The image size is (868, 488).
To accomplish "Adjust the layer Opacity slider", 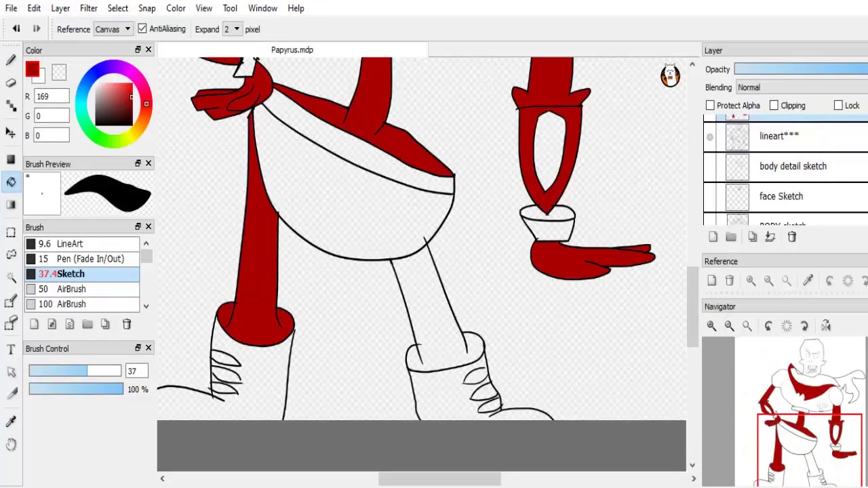I will [801, 69].
